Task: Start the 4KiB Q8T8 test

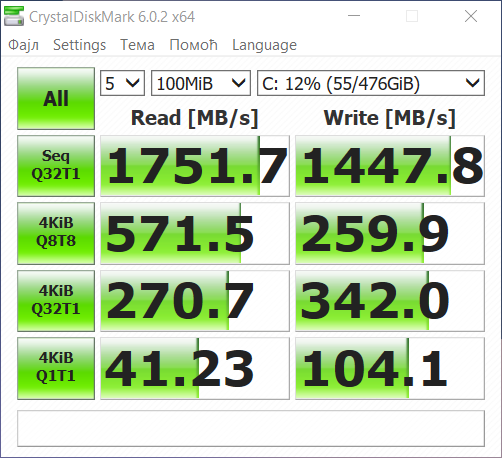Action: 56,233
